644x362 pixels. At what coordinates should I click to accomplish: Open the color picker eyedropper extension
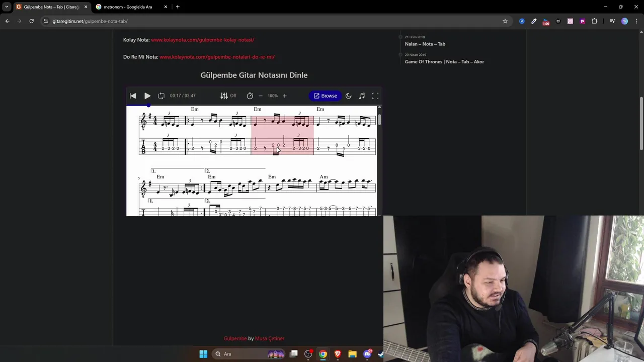(534, 21)
